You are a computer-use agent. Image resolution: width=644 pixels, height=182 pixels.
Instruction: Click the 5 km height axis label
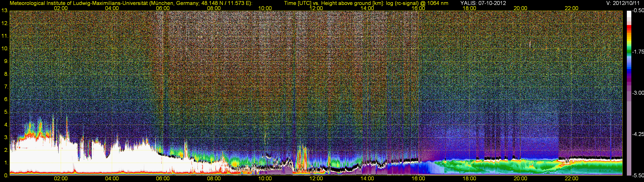pos(6,112)
